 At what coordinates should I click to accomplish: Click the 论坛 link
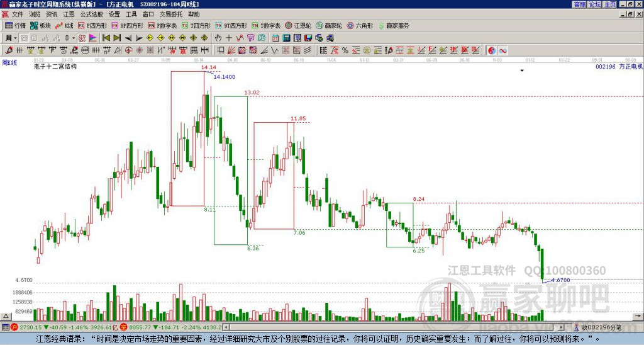(x=595, y=4)
